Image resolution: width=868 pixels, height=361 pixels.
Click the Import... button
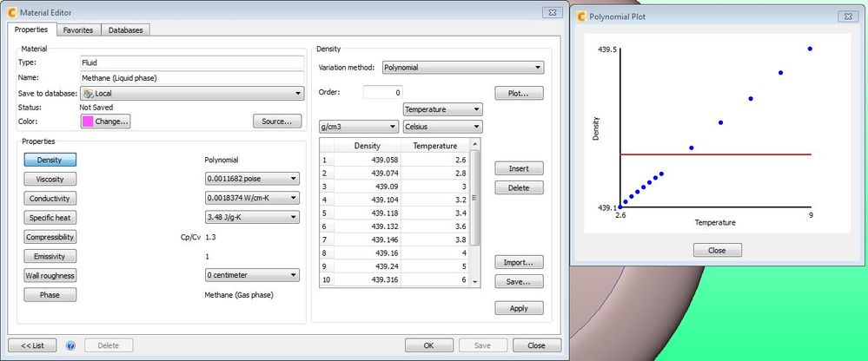(519, 263)
